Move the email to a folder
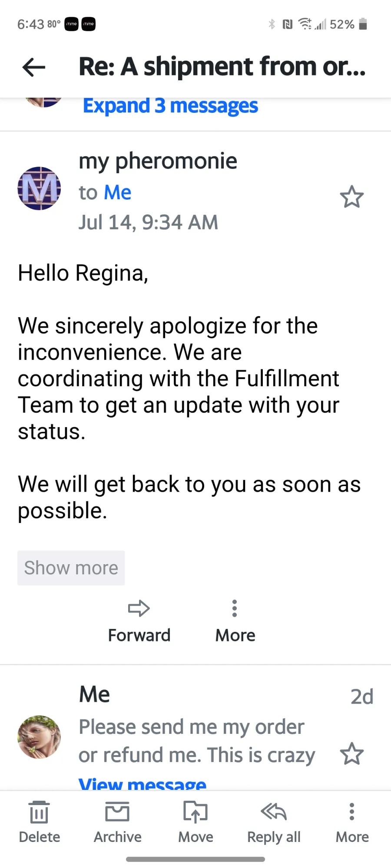The width and height of the screenshot is (391, 868). (195, 822)
